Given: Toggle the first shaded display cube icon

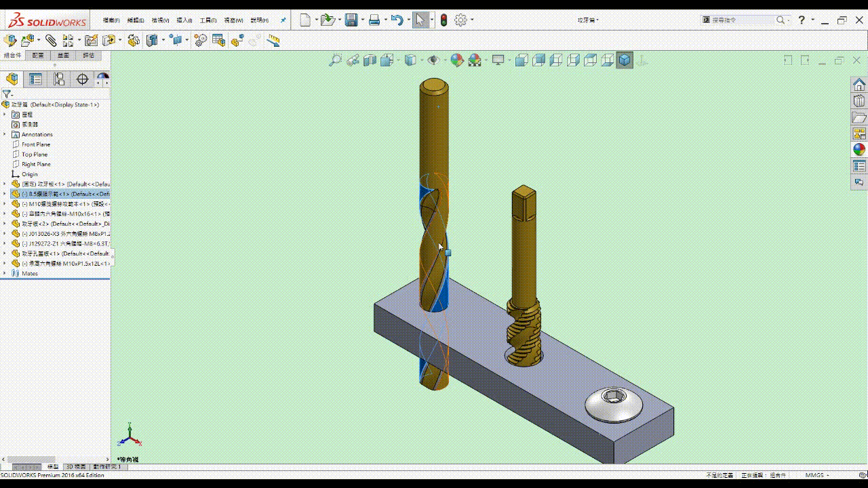Looking at the screenshot, I should [521, 60].
